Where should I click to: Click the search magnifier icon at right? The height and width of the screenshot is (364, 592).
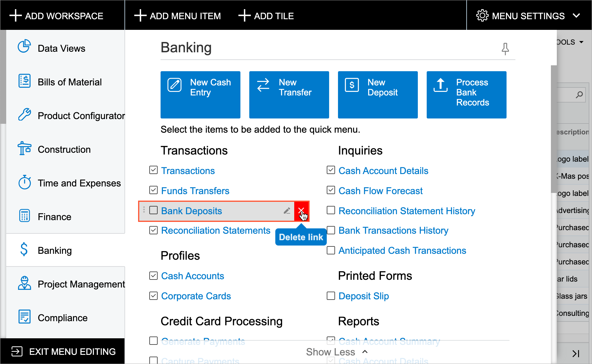tap(579, 95)
